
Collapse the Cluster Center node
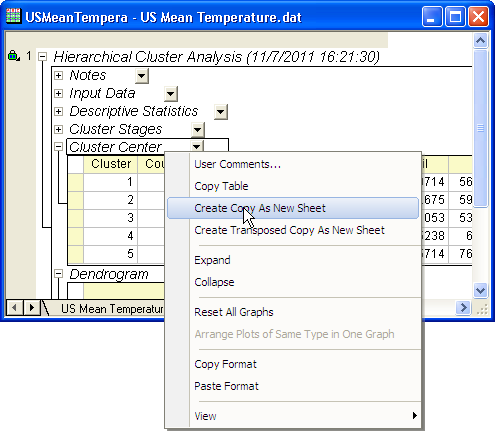[x=58, y=147]
